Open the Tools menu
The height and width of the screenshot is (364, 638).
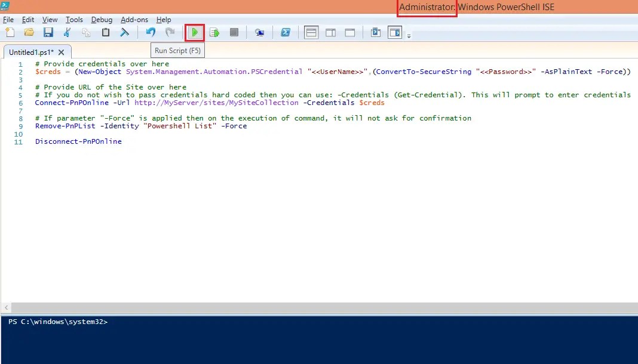click(74, 19)
